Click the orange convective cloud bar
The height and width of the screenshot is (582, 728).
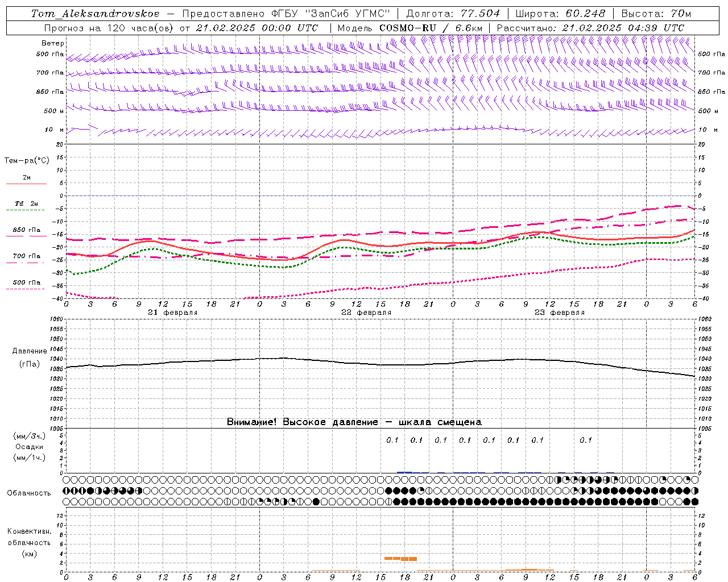point(401,559)
